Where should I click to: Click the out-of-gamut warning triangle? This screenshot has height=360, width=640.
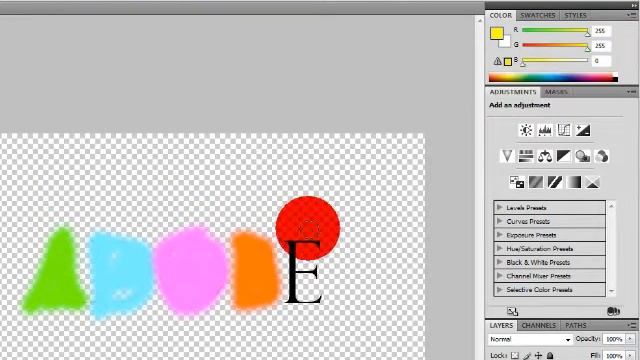click(498, 61)
